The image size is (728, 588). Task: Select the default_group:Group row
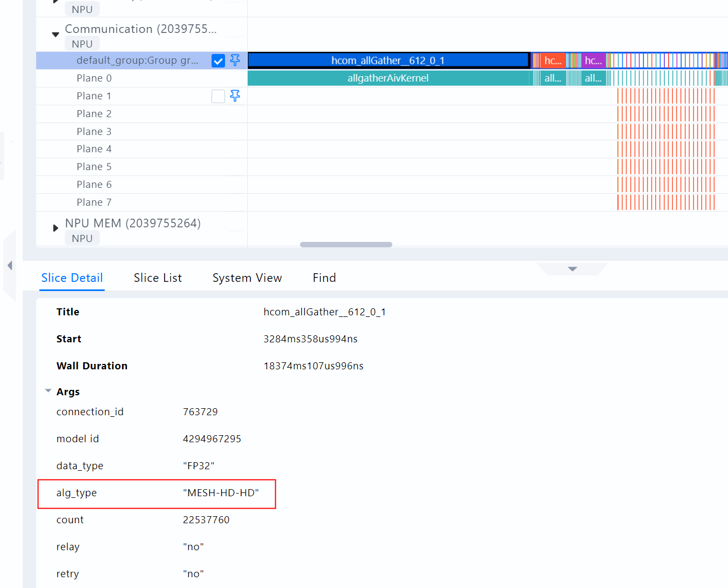click(x=141, y=60)
